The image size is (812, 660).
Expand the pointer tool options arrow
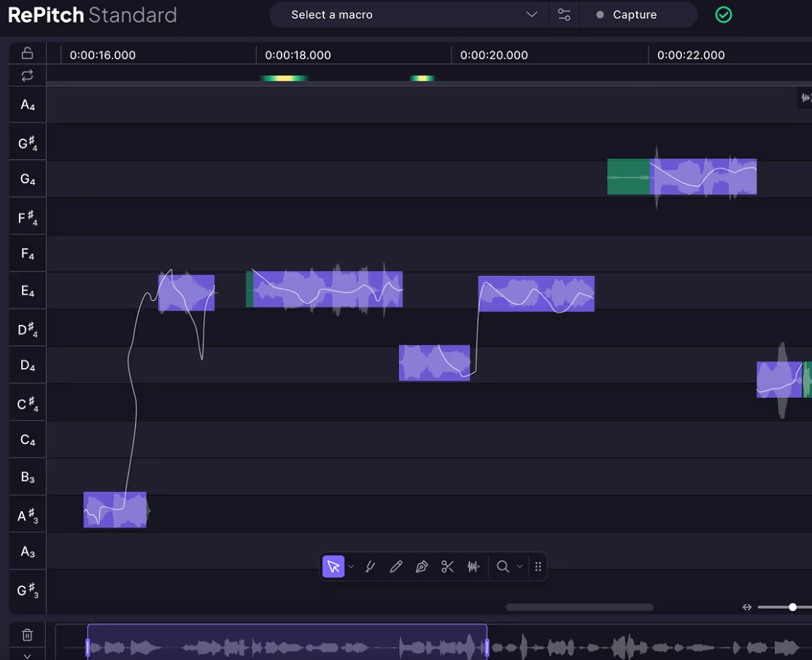point(351,567)
